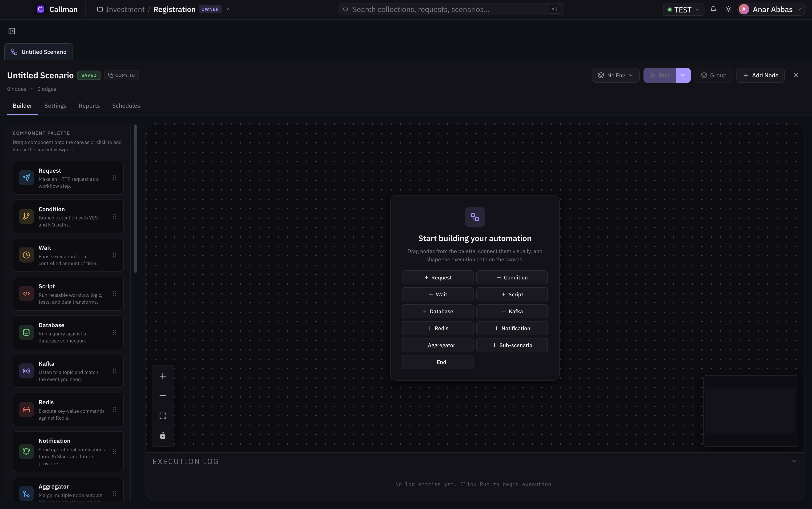Grab the Script card drag handle

[115, 294]
